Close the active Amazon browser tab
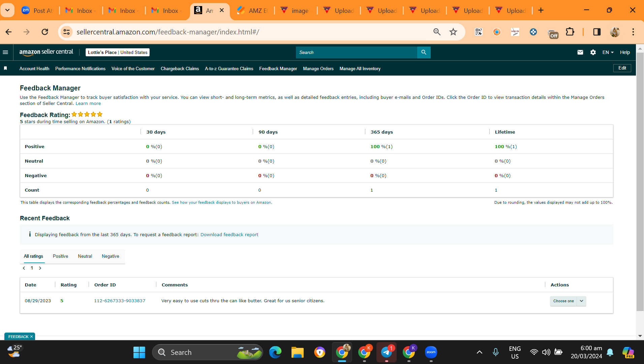This screenshot has width=644, height=364. click(222, 10)
